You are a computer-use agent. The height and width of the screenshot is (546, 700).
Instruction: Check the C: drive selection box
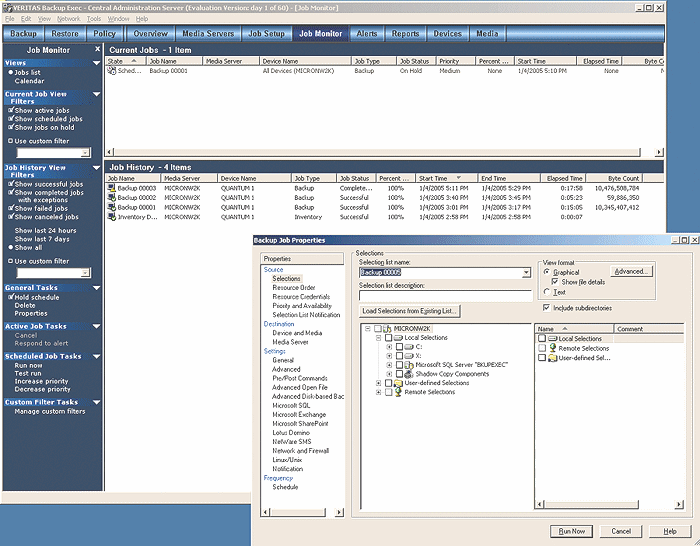400,346
